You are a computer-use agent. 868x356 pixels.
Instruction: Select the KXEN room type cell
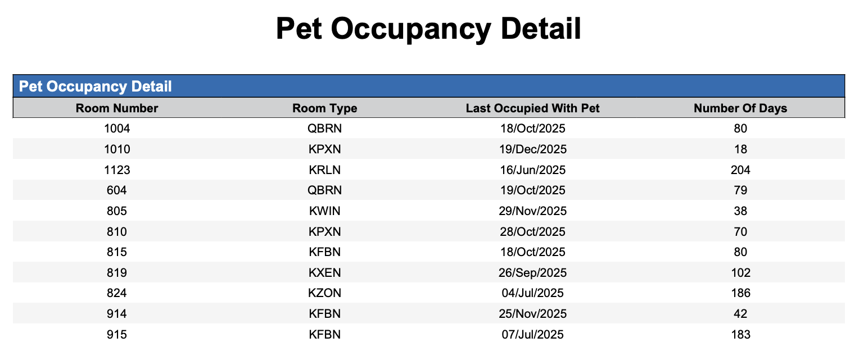324,273
